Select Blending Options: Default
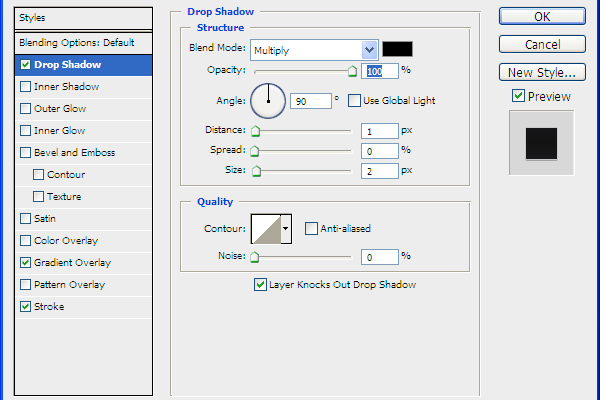 [x=83, y=42]
